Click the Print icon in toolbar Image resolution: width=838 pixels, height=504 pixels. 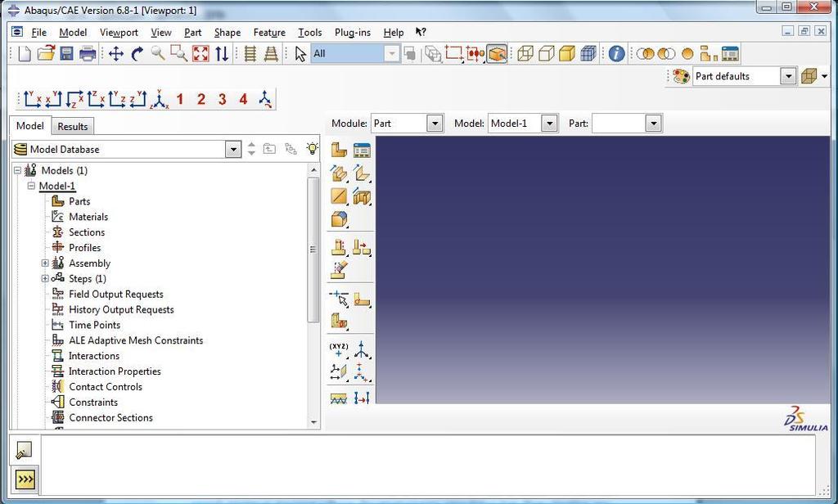pos(88,53)
